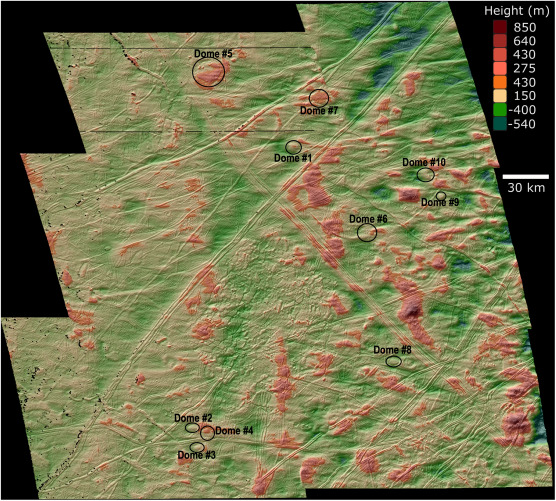Select the 850 m dark red swatch

500,27
